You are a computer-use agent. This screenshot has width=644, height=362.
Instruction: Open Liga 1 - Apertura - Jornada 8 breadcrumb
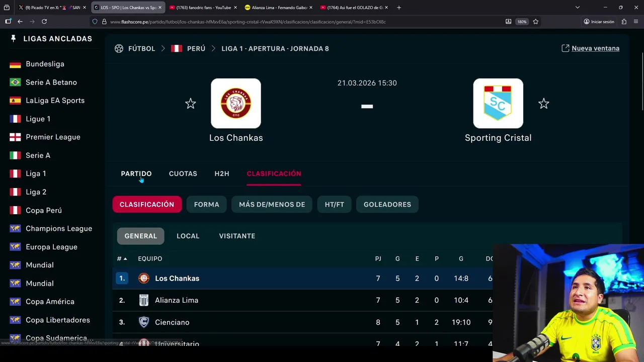(275, 49)
